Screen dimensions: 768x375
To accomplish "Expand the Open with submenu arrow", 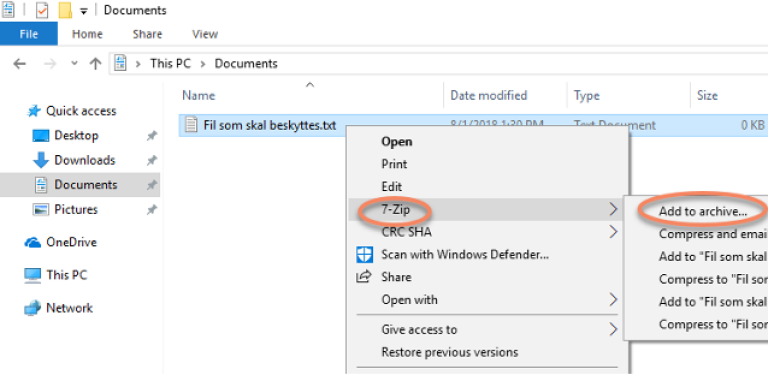I will (x=613, y=299).
